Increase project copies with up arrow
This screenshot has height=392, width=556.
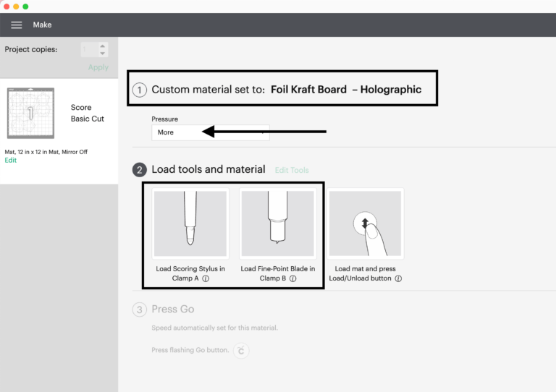103,46
